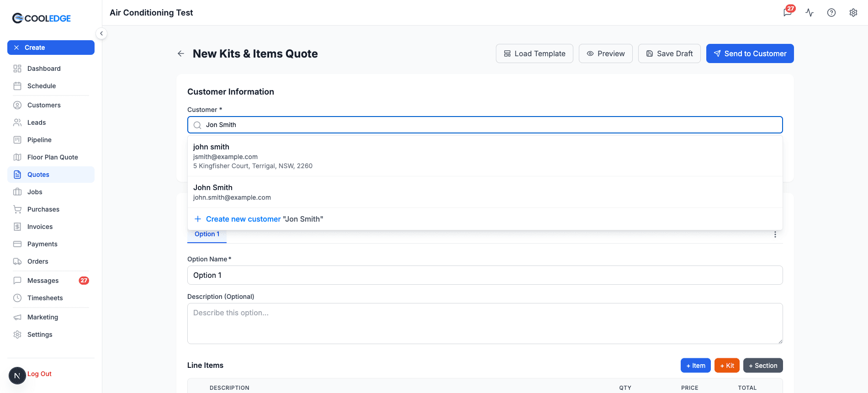Screen dimensions: 868x393
Task: Go back using the left arrow
Action: pos(181,53)
